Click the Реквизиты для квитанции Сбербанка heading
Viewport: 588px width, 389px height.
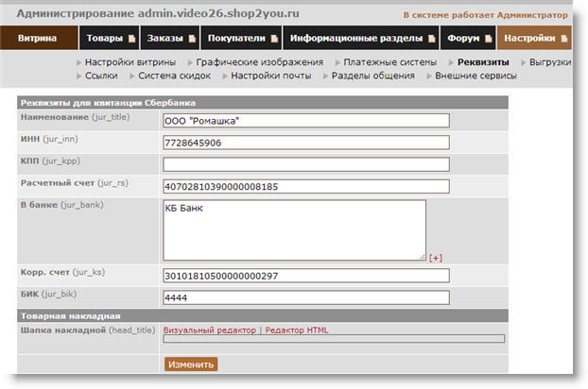coord(108,103)
